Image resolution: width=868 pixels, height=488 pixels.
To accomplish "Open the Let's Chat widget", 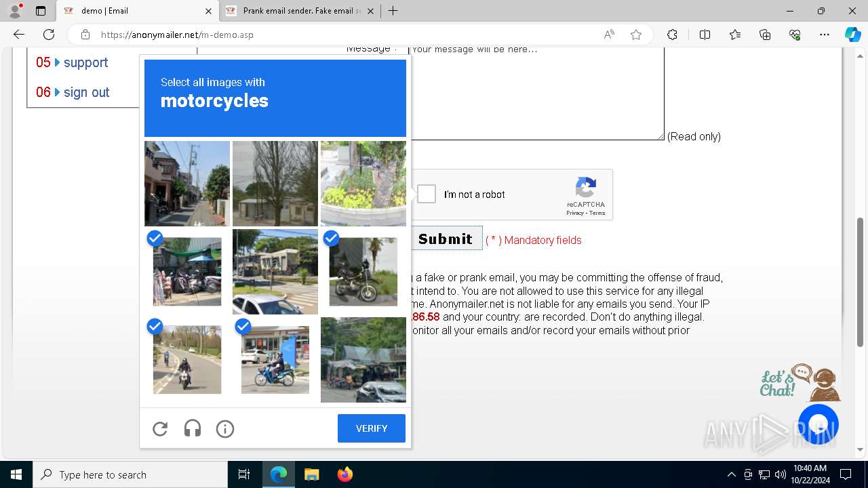I will [x=800, y=383].
